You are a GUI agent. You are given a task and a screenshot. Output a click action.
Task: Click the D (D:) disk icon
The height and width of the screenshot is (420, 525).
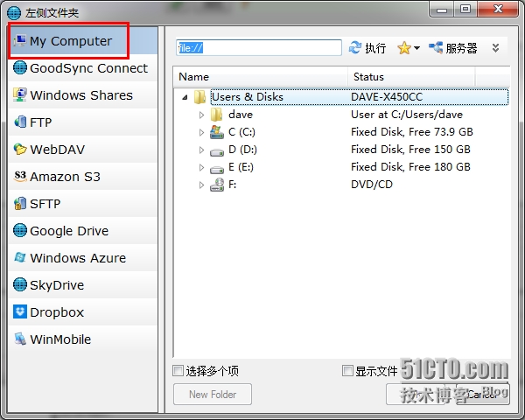pyautogui.click(x=217, y=152)
